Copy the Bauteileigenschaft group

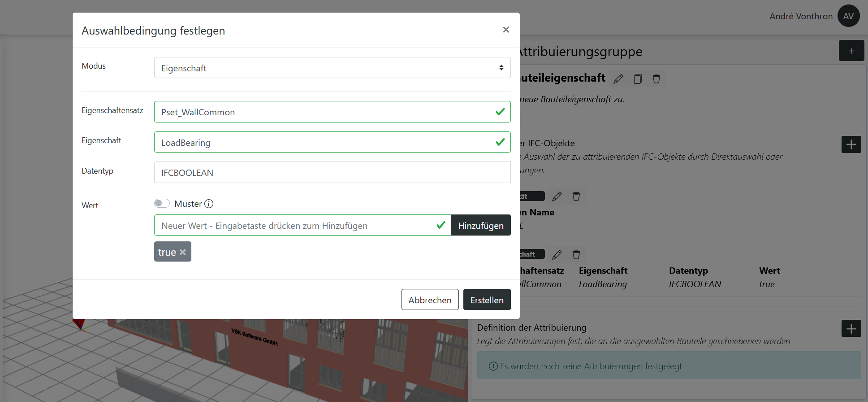tap(638, 79)
